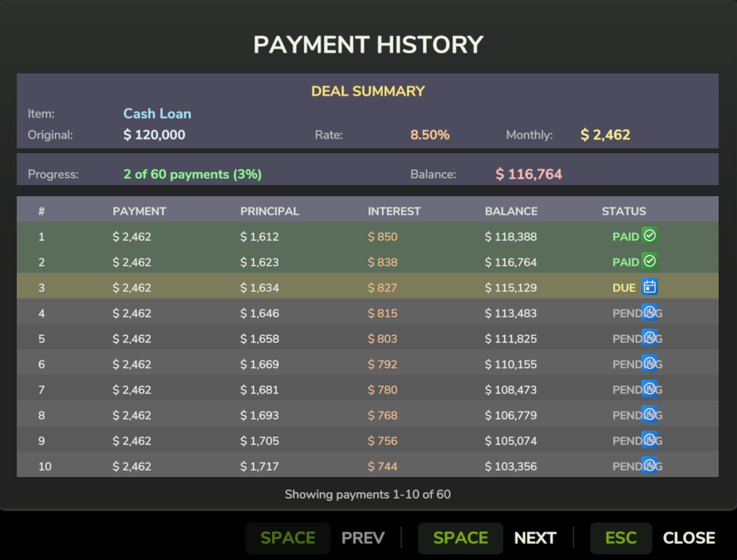Click the interest $ 838 in row 2

coord(383,262)
